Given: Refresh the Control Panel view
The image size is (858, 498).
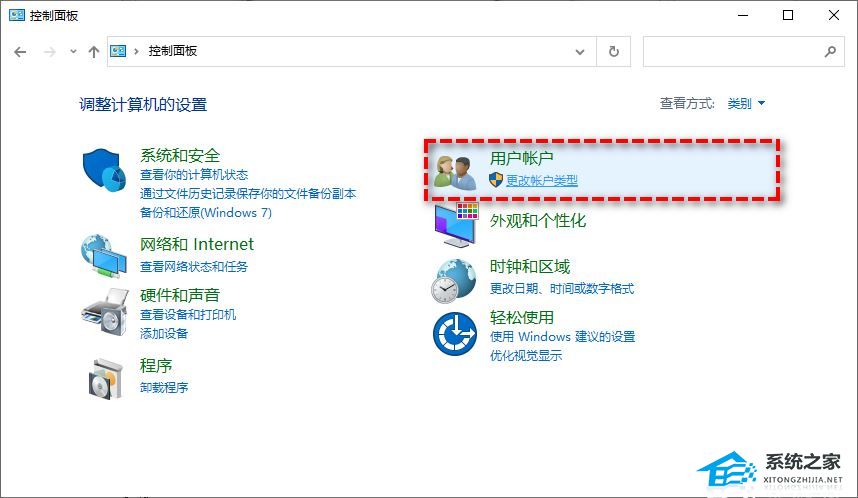Looking at the screenshot, I should 613,51.
